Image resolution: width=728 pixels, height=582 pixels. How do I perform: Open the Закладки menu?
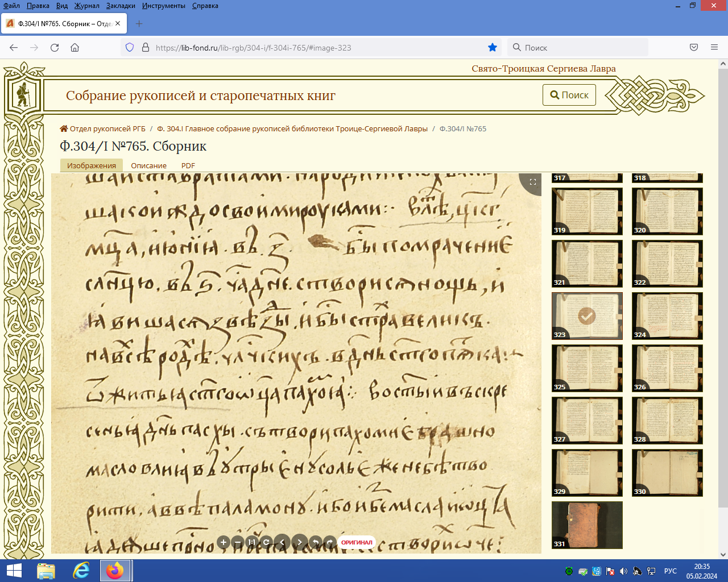[x=121, y=6]
